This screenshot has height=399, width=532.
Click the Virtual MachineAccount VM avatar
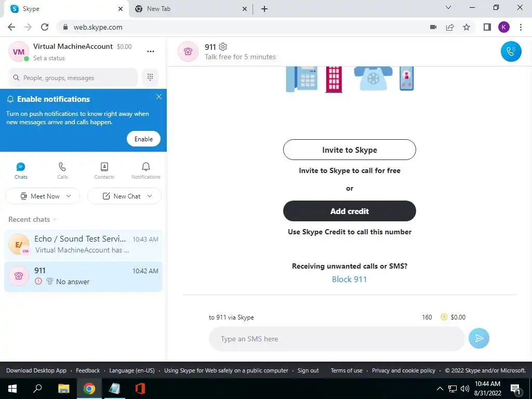[18, 51]
